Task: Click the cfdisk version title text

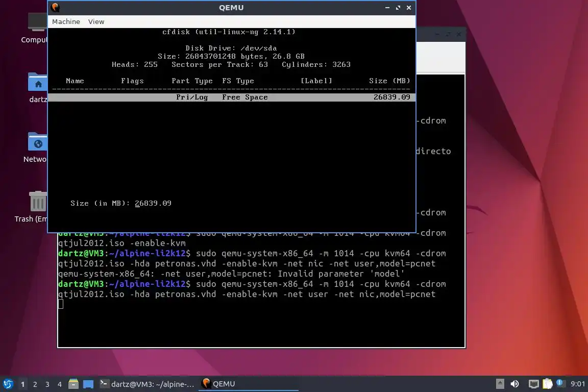Action: coord(229,32)
